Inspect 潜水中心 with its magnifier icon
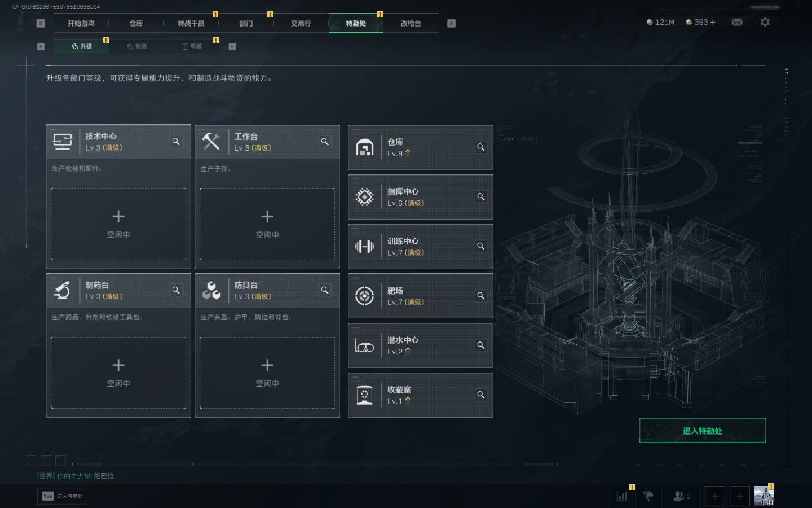The image size is (812, 508). tap(480, 345)
